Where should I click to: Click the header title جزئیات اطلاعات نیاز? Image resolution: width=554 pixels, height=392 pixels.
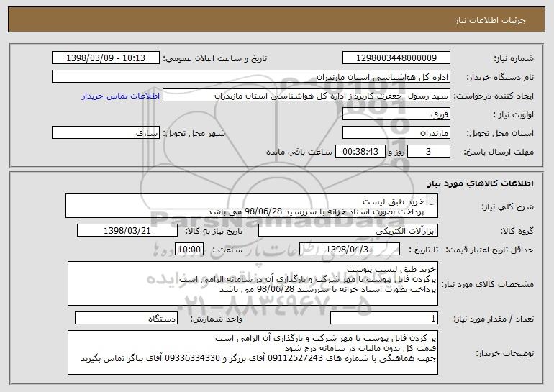(x=490, y=19)
